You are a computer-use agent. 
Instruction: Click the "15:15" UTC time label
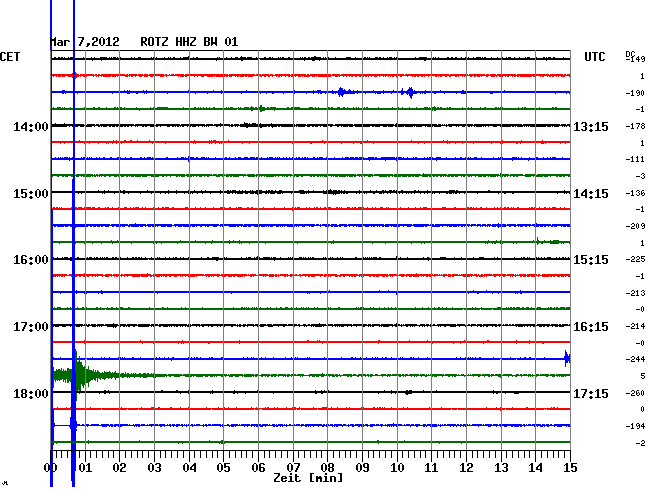[x=591, y=260]
